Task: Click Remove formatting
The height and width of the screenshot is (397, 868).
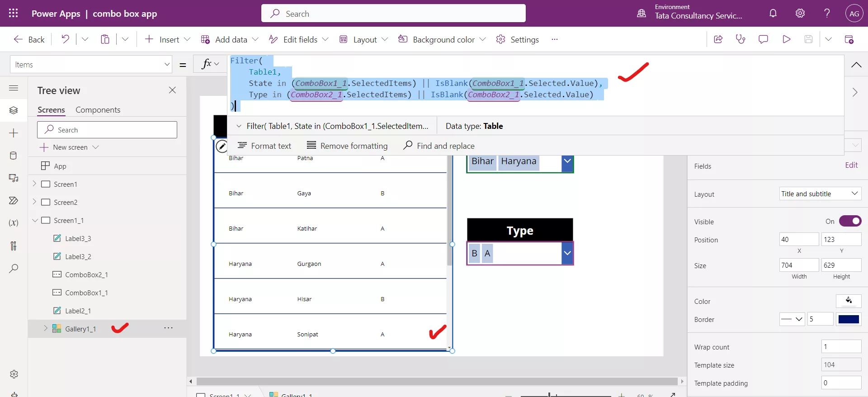Action: [x=347, y=146]
